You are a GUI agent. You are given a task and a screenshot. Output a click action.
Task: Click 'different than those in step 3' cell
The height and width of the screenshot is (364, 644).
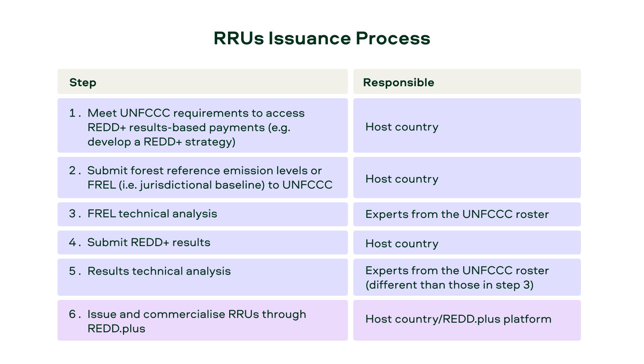467,277
